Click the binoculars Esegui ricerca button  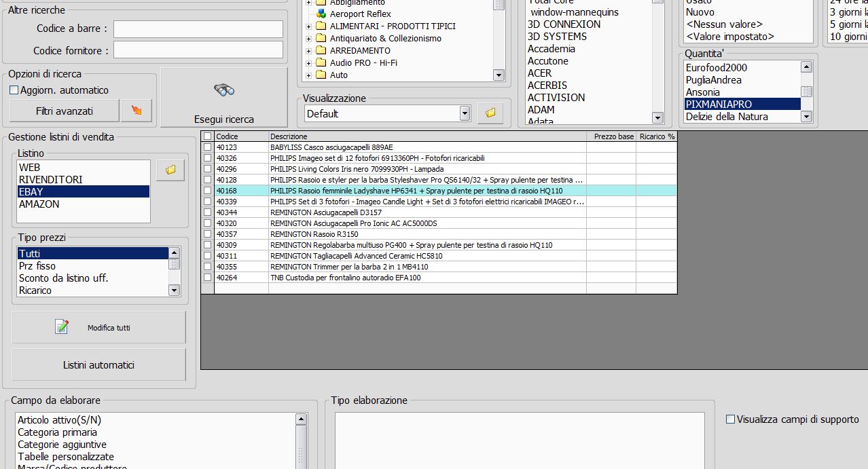[224, 97]
